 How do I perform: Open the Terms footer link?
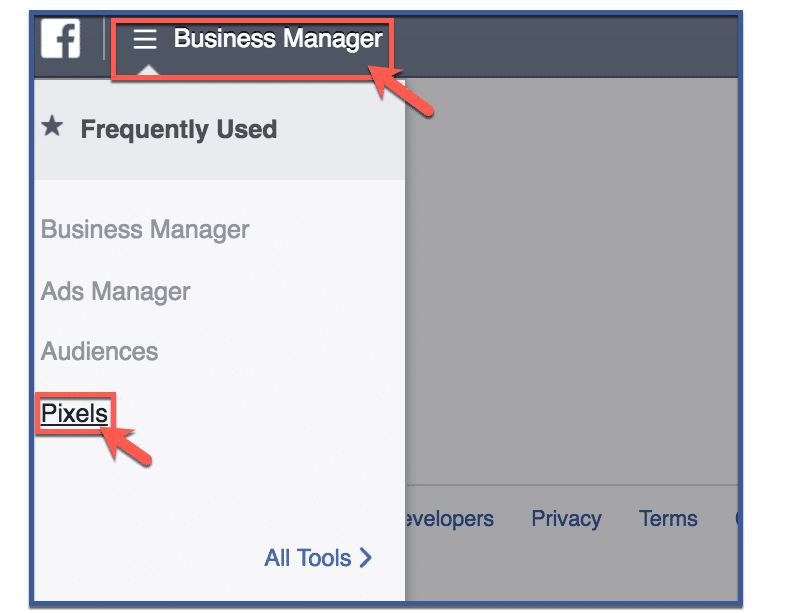(668, 519)
